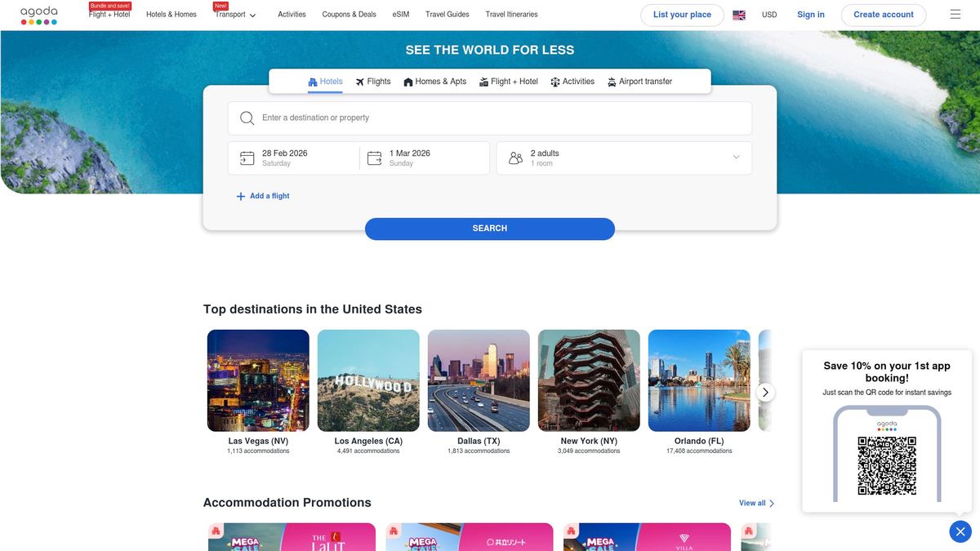Image resolution: width=980 pixels, height=551 pixels.
Task: Click the search magnifier icon
Action: (247, 118)
